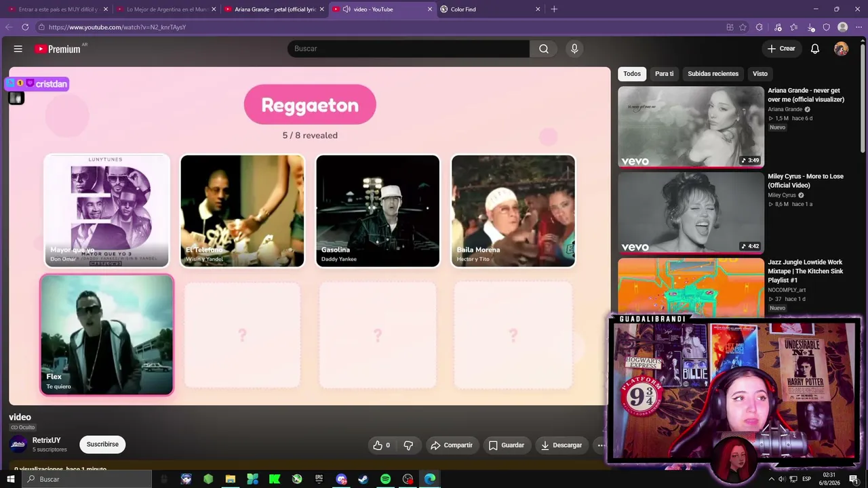
Task: Click the Windows taskbar Buscar box
Action: [87, 479]
